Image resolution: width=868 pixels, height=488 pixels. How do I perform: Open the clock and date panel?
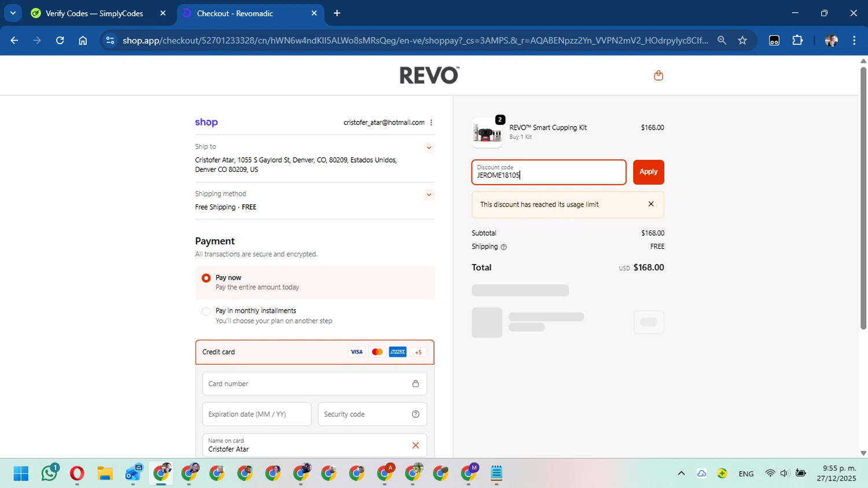(836, 474)
